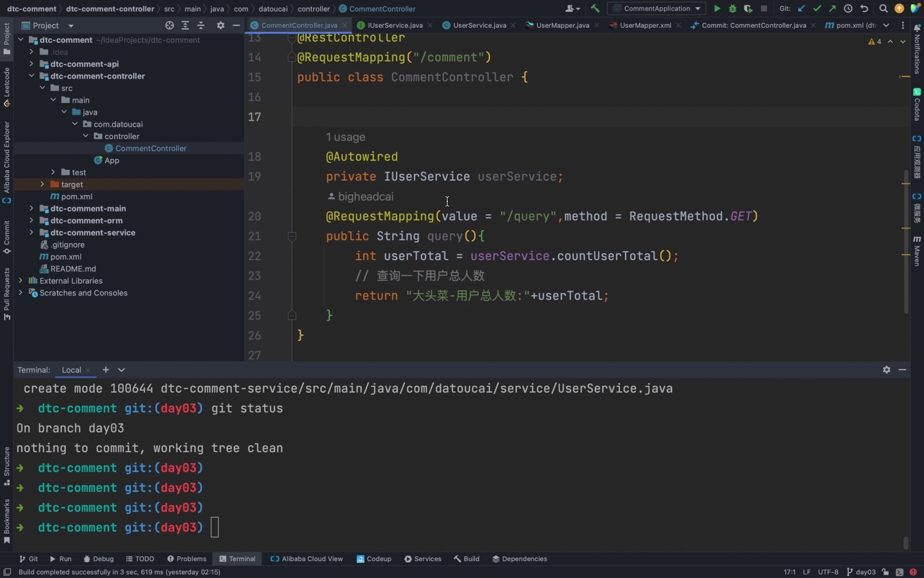Click the Build project hammer icon
The height and width of the screenshot is (578, 924).
pyautogui.click(x=595, y=9)
